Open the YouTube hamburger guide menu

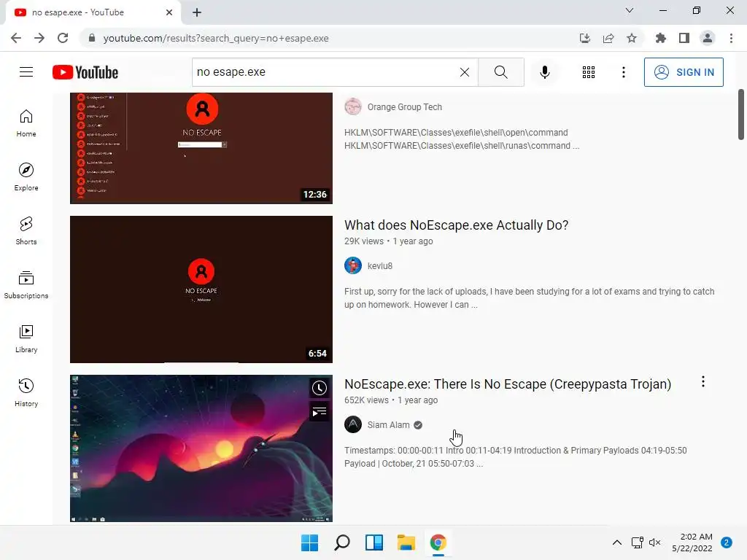pos(26,72)
